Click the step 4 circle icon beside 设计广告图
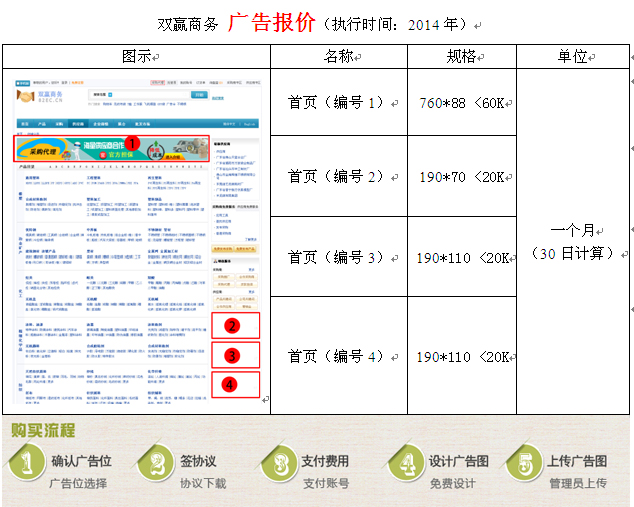The image size is (634, 507). tap(406, 463)
